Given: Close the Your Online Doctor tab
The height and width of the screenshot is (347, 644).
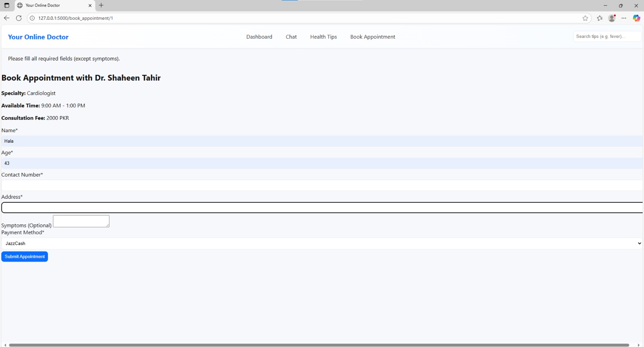Looking at the screenshot, I should click(x=90, y=5).
